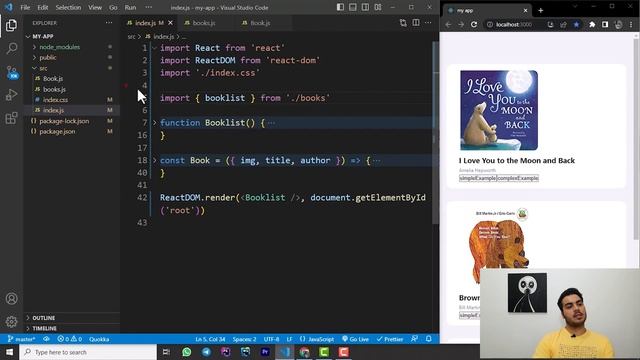The height and width of the screenshot is (360, 640).
Task: Open the Selection menu
Action: pyautogui.click(x=68, y=7)
